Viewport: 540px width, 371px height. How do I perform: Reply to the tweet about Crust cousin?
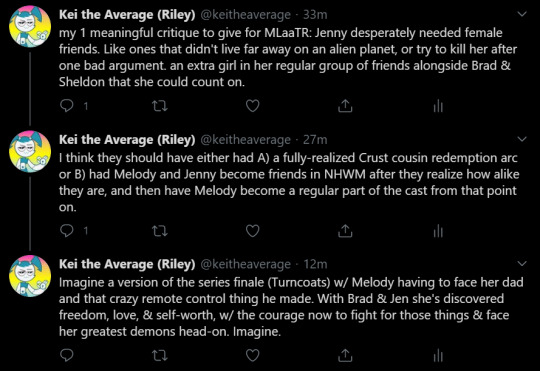click(x=66, y=230)
